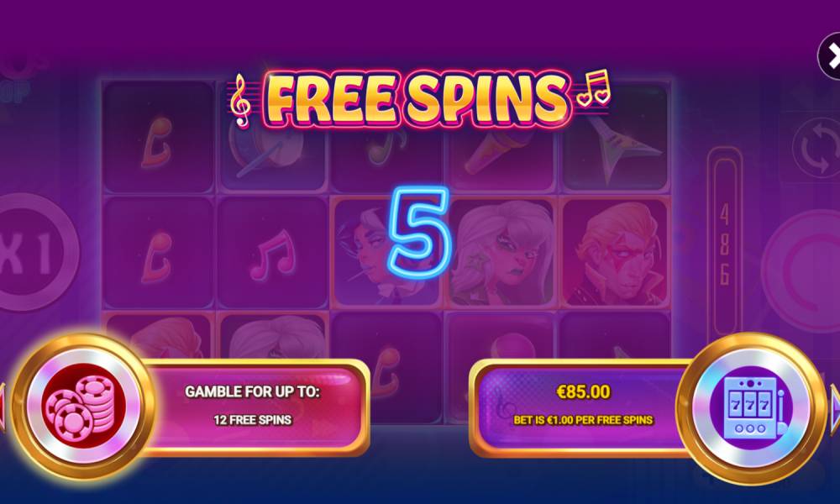Click the treble clef icon beside Free Spins
This screenshot has width=840, height=504.
click(x=241, y=101)
